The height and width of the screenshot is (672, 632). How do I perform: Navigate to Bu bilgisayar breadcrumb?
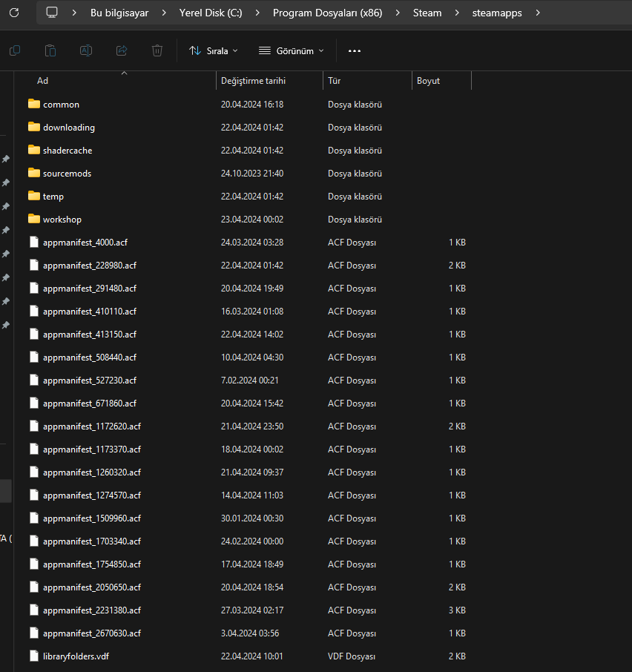coord(119,13)
